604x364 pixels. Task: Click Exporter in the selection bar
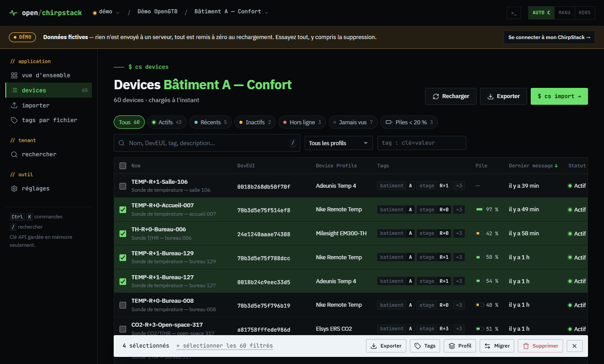[386, 346]
